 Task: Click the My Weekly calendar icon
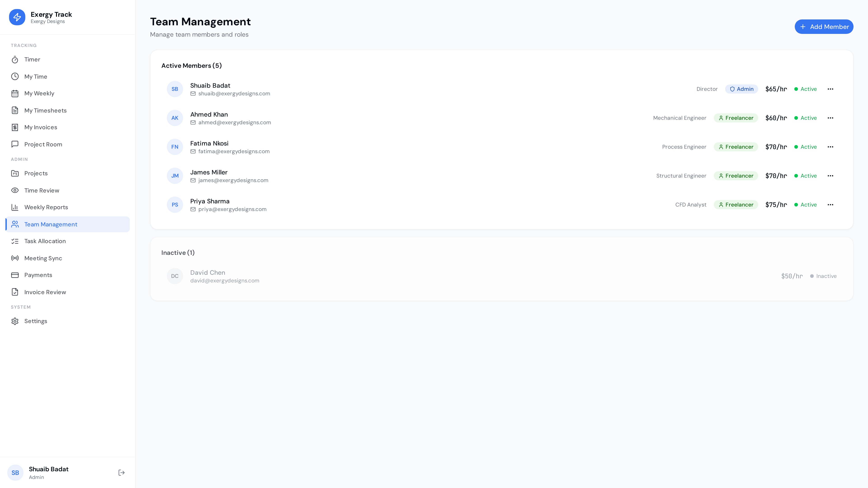pos(15,93)
